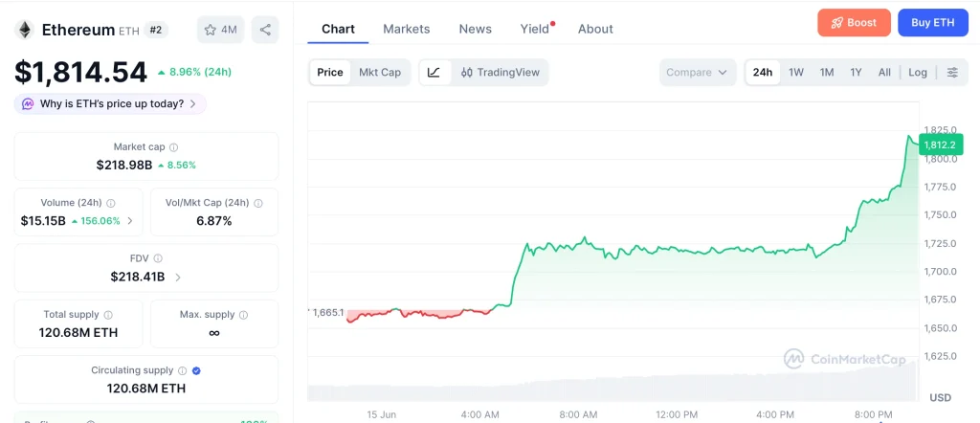
Task: Click the $218.41B FDV value
Action: (138, 277)
